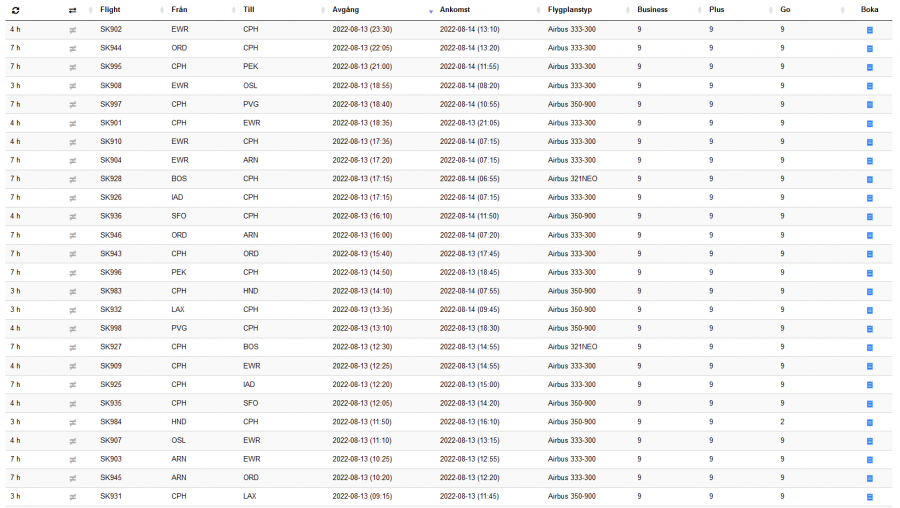Click the refresh icon in the table header
900x508 pixels.
point(15,10)
